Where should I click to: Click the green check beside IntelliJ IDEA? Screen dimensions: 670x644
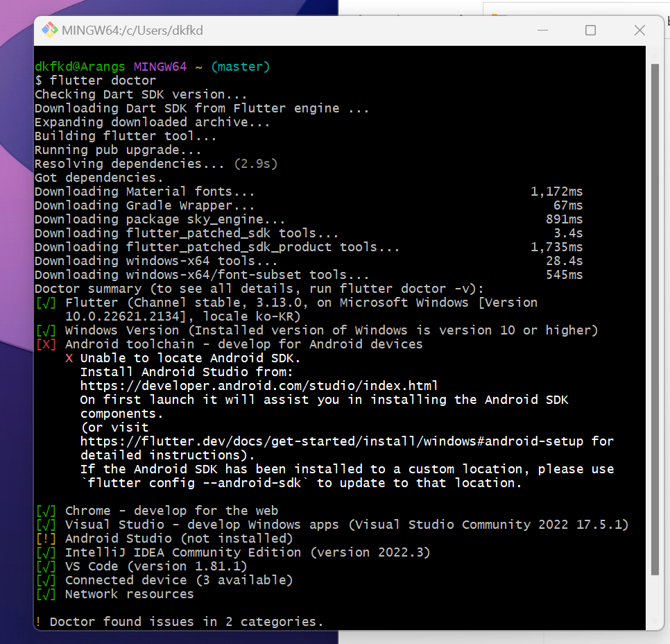[x=46, y=552]
